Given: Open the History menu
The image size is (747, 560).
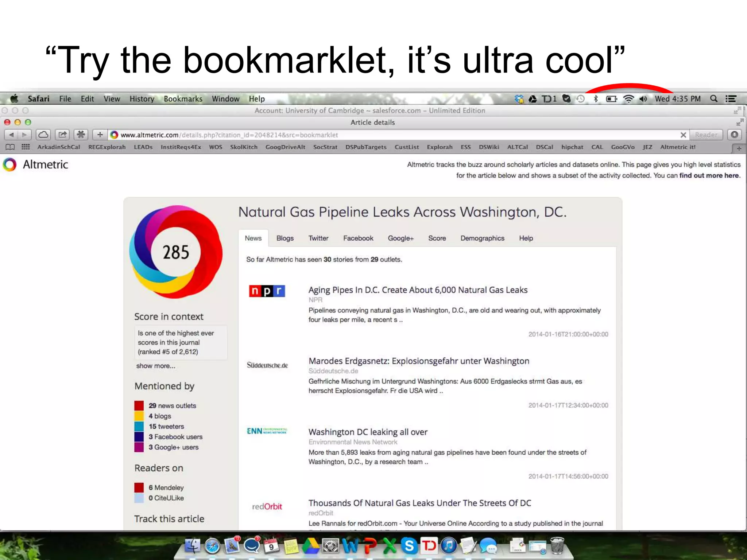Looking at the screenshot, I should [142, 99].
